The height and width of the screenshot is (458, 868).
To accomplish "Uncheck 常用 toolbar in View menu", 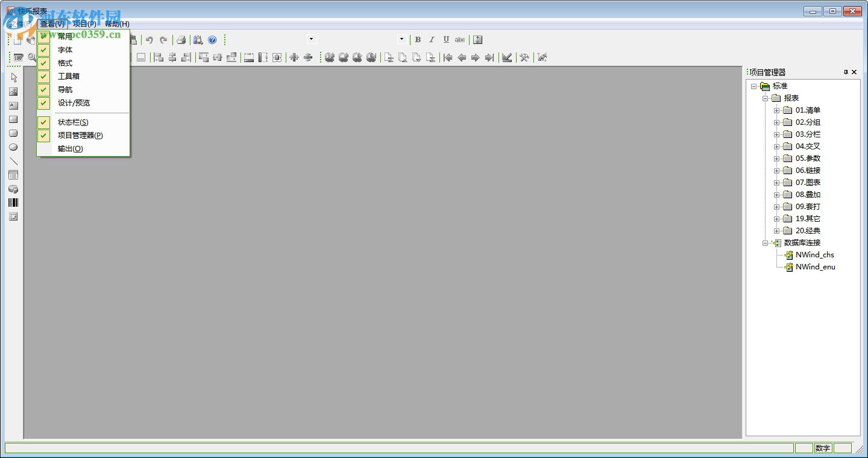I will point(83,36).
